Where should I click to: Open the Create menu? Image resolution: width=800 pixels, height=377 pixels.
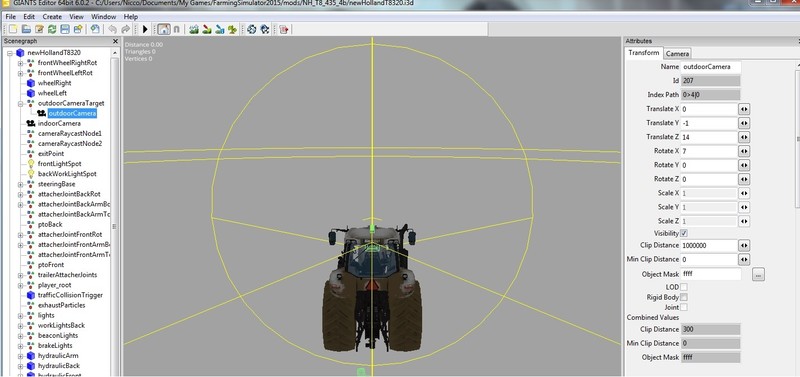pyautogui.click(x=52, y=16)
